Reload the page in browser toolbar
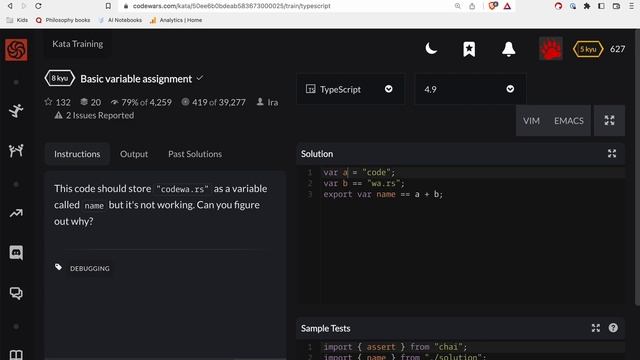 (x=38, y=6)
